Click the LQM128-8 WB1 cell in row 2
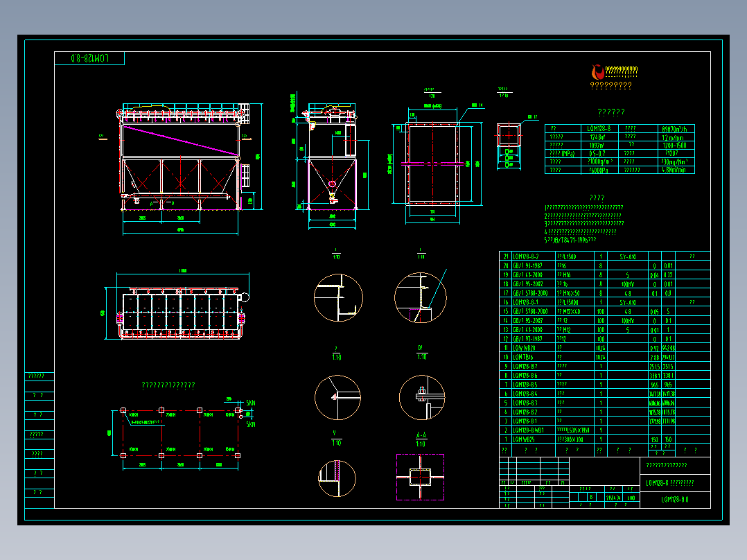The height and width of the screenshot is (560, 747). pos(534,430)
